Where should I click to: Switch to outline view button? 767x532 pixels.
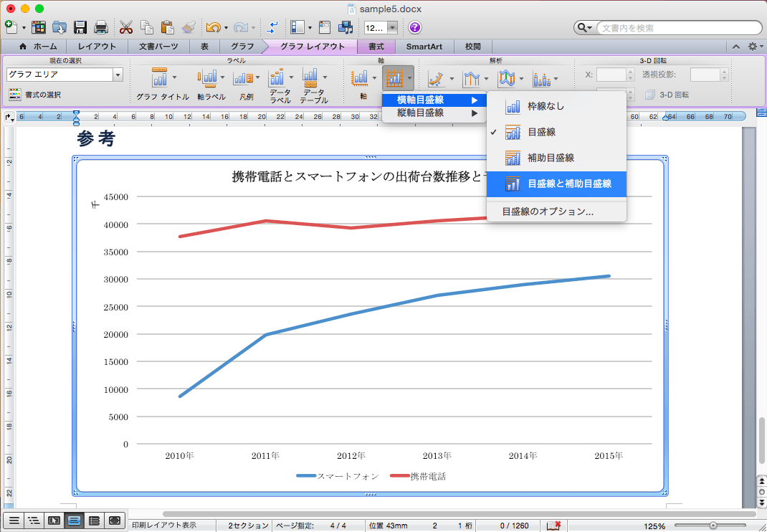point(34,521)
